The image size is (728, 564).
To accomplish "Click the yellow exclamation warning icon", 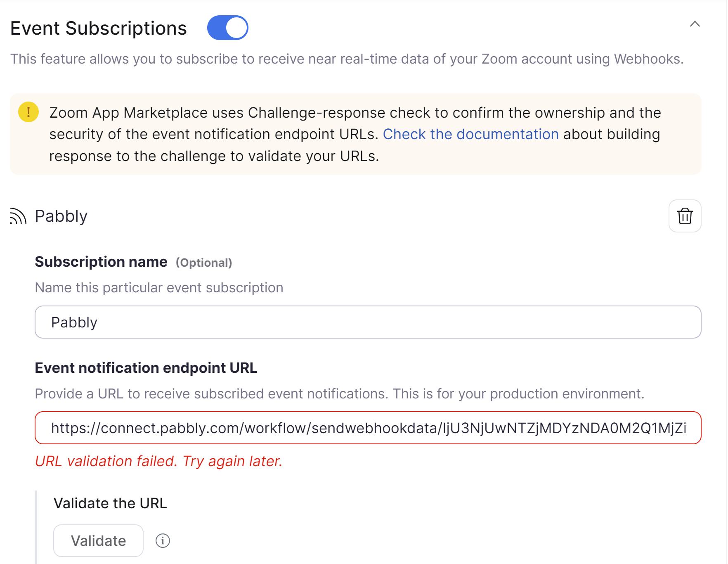I will coord(28,112).
